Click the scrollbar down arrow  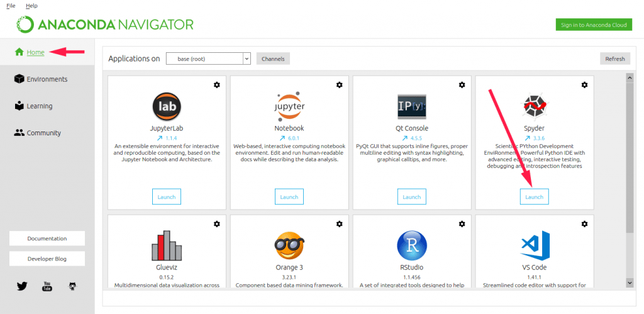click(630, 283)
